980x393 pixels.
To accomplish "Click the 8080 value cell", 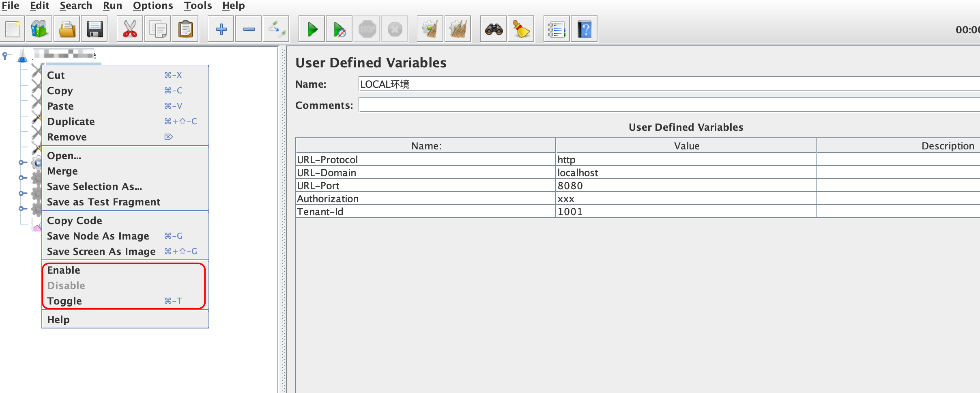I will coord(686,186).
